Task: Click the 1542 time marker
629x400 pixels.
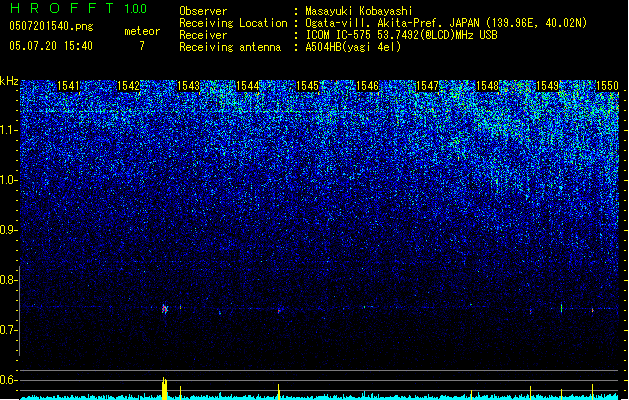Action: (x=128, y=86)
